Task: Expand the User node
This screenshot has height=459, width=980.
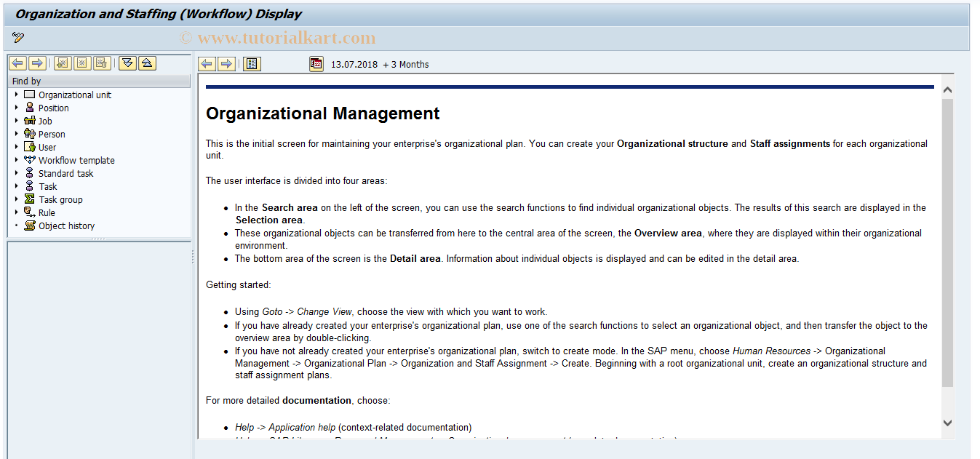Action: pos(17,147)
